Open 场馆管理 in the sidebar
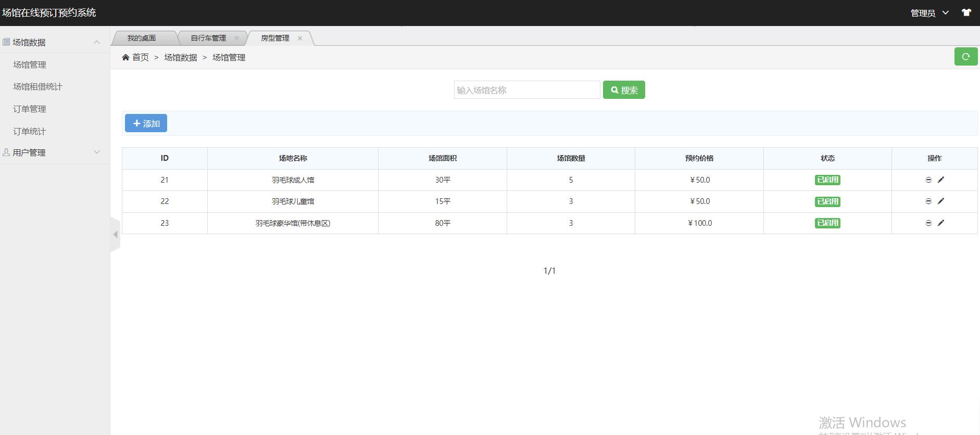This screenshot has width=980, height=435. tap(30, 65)
